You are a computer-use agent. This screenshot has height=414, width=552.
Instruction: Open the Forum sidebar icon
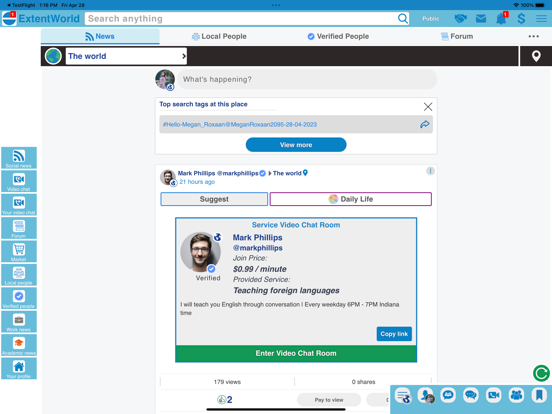[19, 228]
